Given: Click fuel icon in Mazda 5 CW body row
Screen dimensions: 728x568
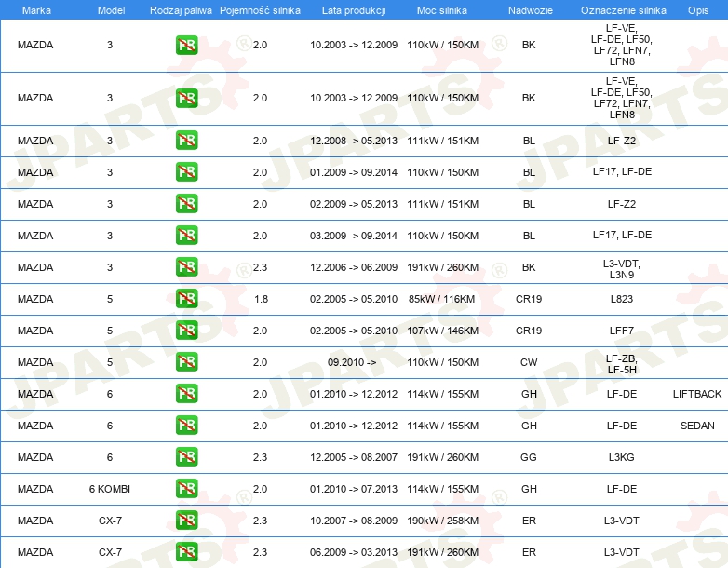Looking at the screenshot, I should click(x=186, y=362).
